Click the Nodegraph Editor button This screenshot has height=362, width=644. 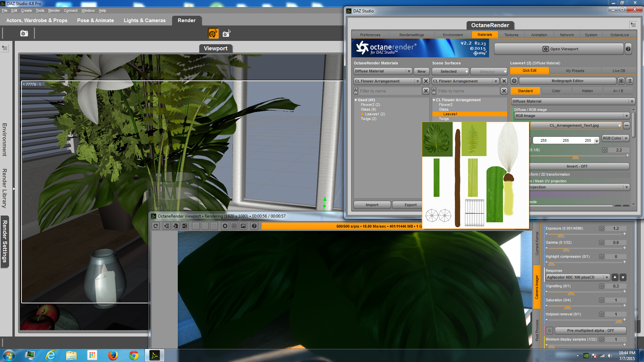coord(568,81)
